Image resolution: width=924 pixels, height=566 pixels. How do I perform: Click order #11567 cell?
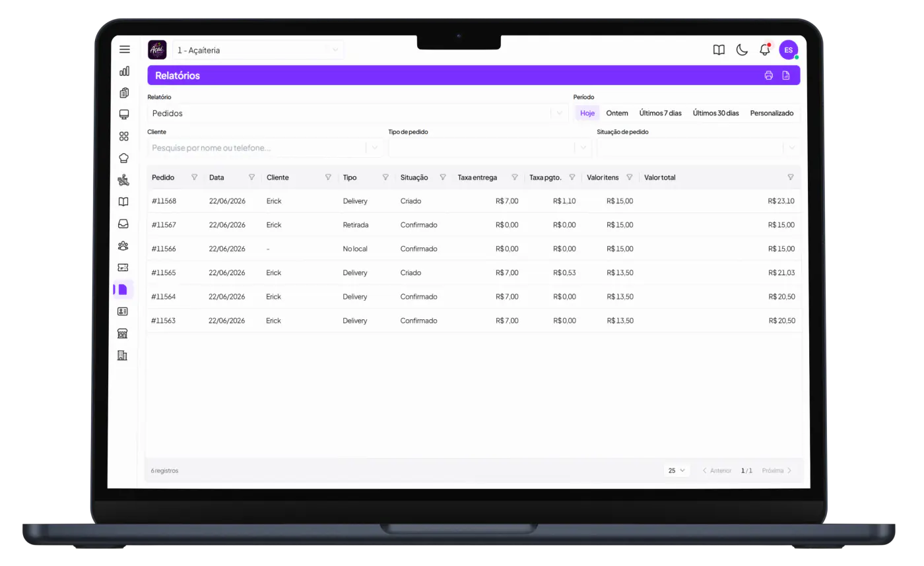pyautogui.click(x=164, y=225)
